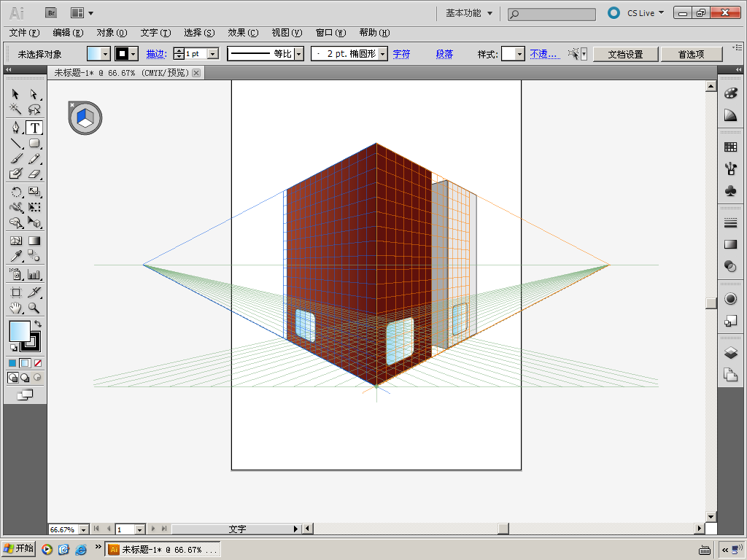Expand the stroke weight dropdown
747x560 pixels.
click(213, 54)
